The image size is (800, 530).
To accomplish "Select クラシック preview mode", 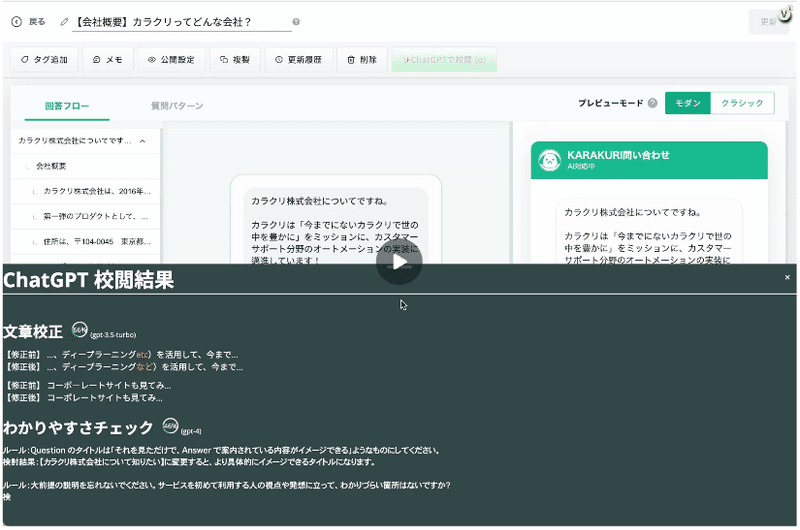I will point(742,103).
